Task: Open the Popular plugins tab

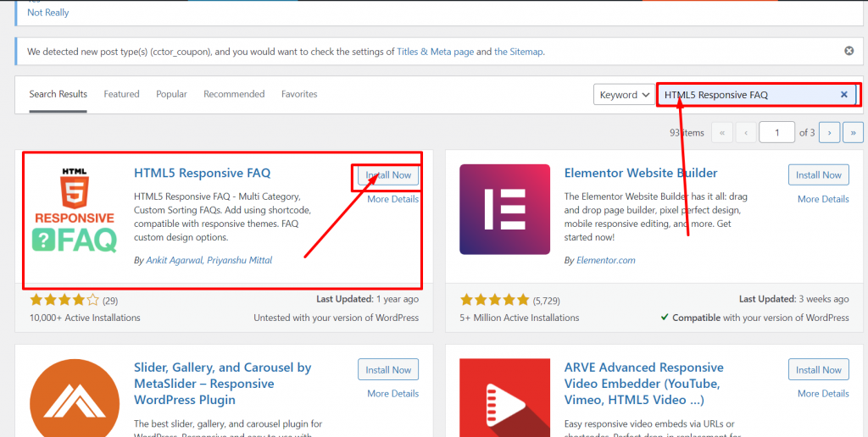Action: 171,94
